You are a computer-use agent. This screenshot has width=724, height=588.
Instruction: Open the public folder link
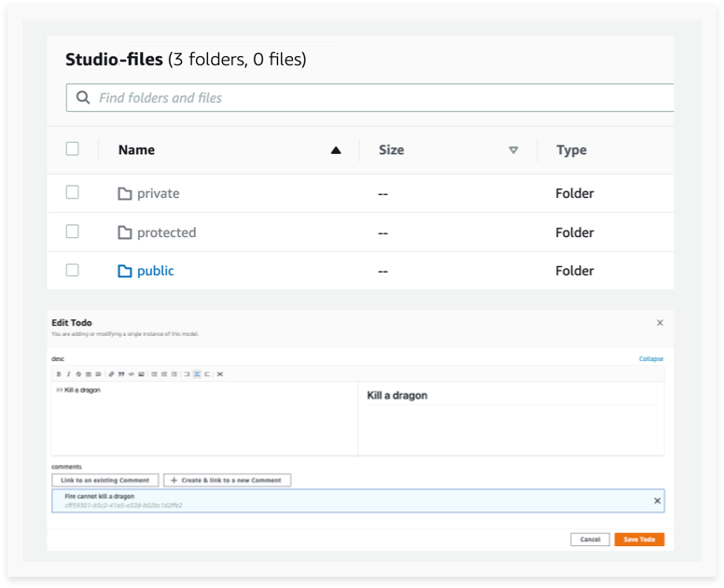tap(156, 272)
